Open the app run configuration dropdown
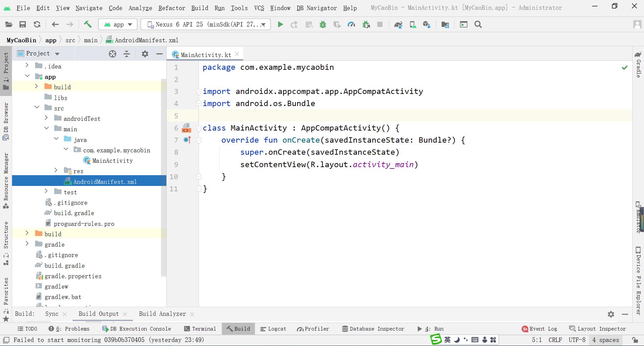644x346 pixels. click(118, 24)
